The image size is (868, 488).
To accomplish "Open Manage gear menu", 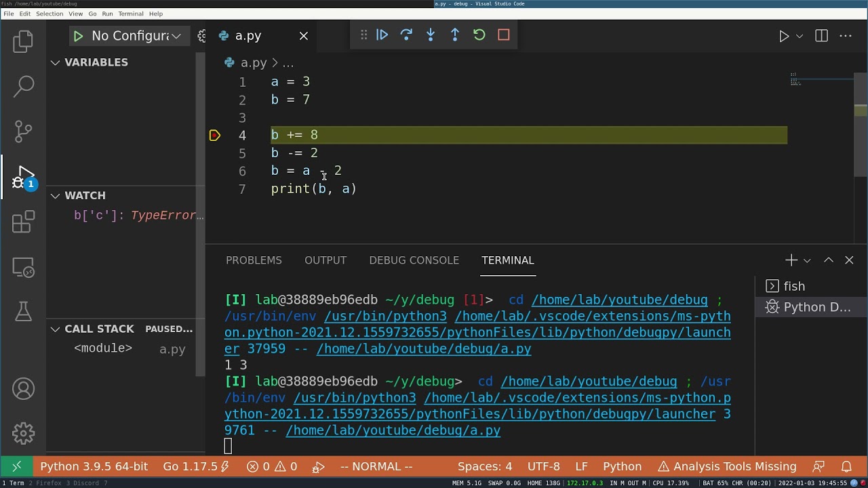I will click(23, 432).
